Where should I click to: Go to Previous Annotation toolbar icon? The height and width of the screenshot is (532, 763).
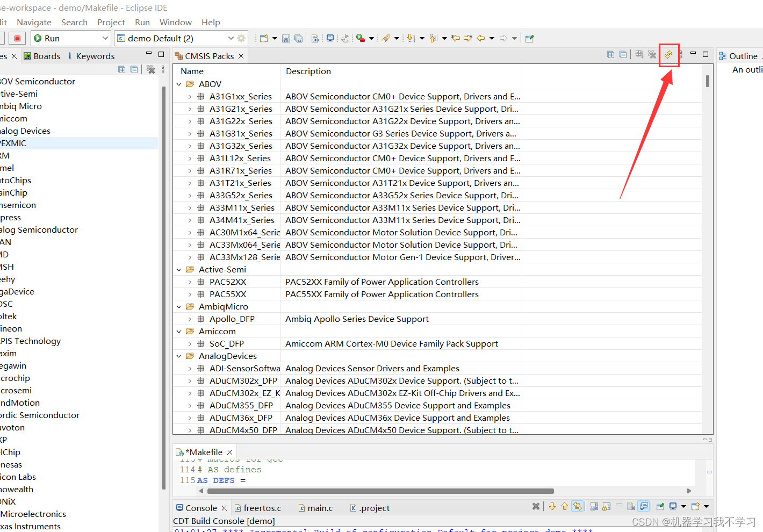(x=433, y=38)
